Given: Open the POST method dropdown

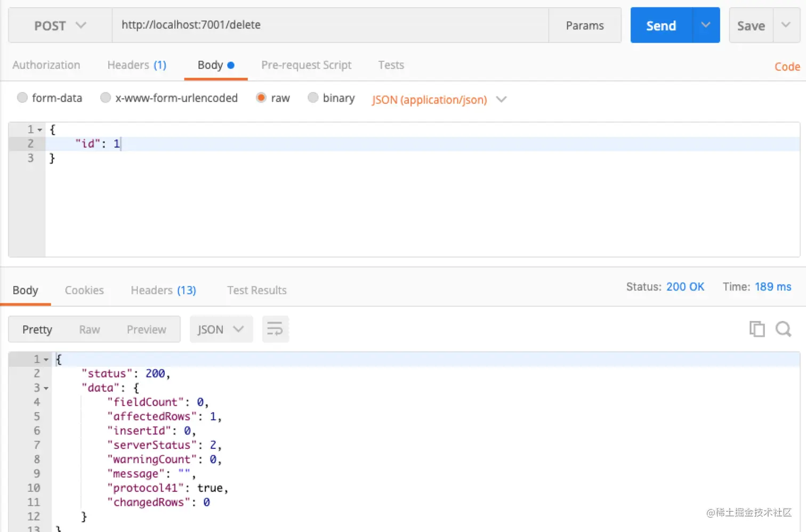Looking at the screenshot, I should [60, 25].
